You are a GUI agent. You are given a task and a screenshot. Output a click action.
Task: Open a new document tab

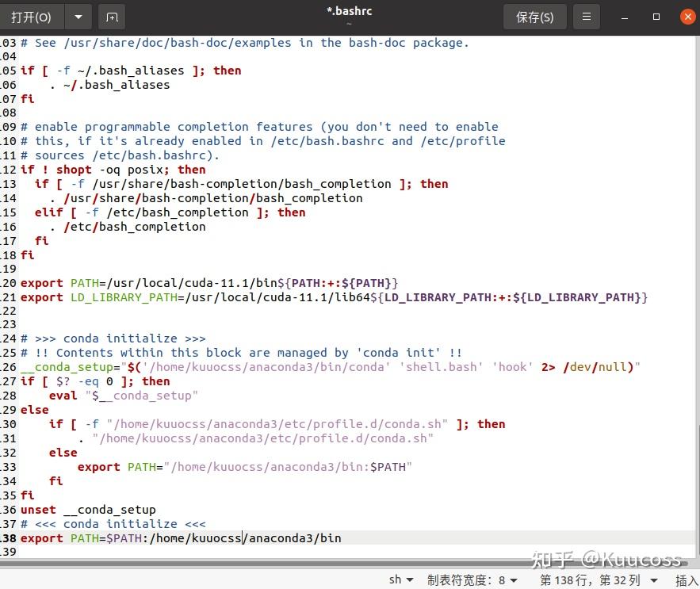click(x=111, y=17)
